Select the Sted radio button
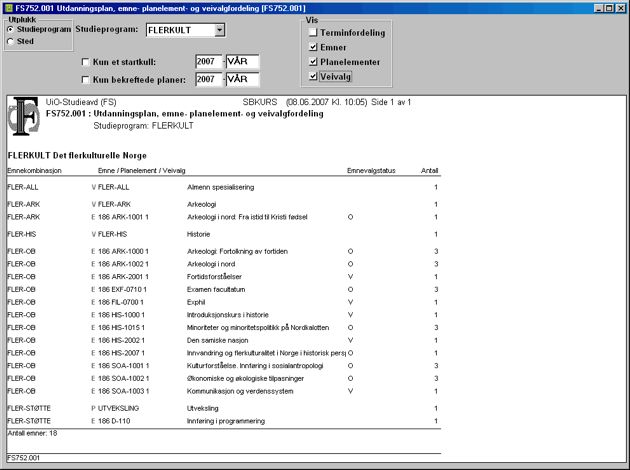The height and width of the screenshot is (470, 630). [x=10, y=41]
